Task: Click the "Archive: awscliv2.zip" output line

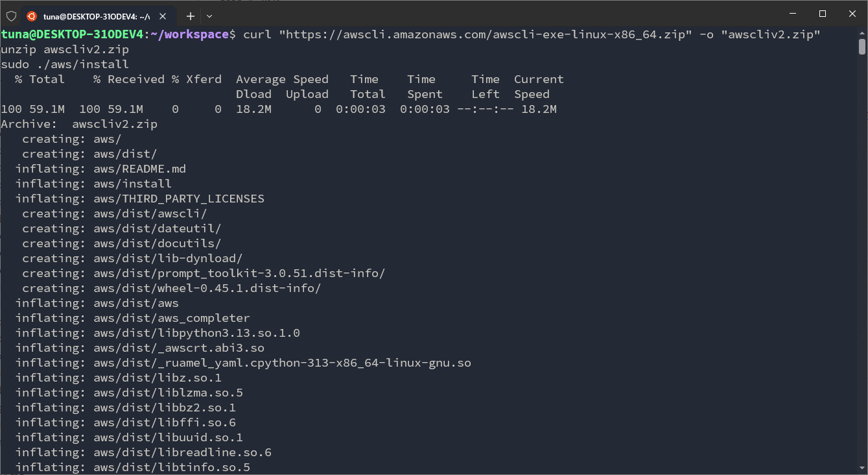Action: [x=79, y=124]
